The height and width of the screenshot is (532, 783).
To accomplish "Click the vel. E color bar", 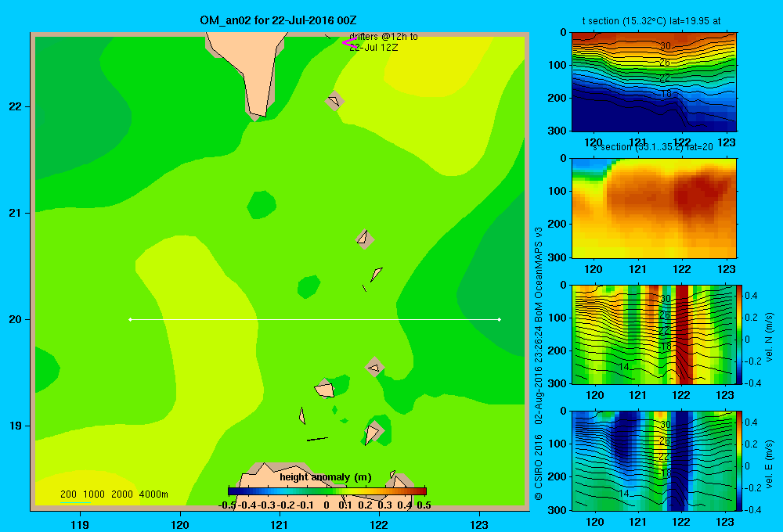I will tap(740, 461).
